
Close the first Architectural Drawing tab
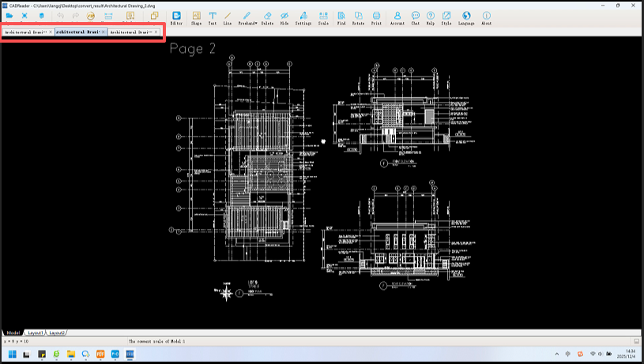pos(51,32)
